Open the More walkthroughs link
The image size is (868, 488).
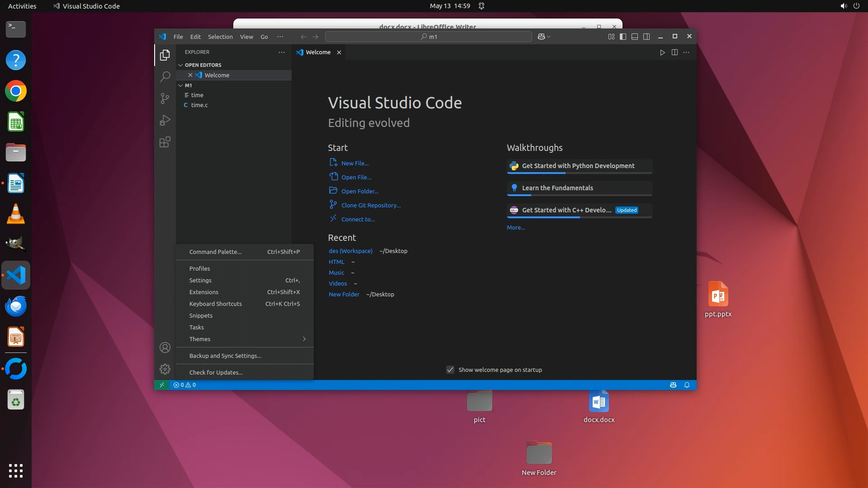click(516, 227)
